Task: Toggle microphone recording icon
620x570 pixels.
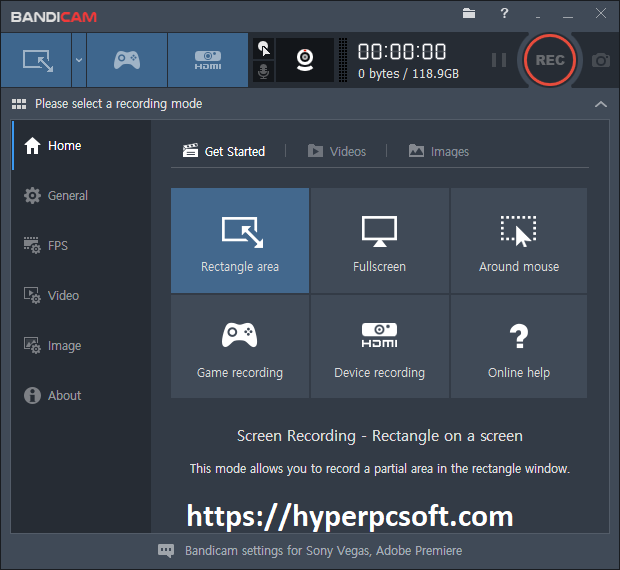Action: pos(264,72)
